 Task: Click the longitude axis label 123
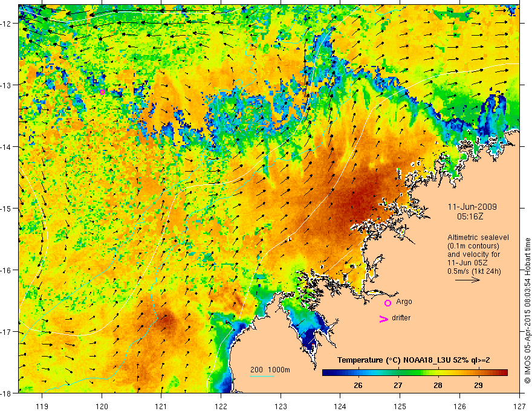coord(281,406)
